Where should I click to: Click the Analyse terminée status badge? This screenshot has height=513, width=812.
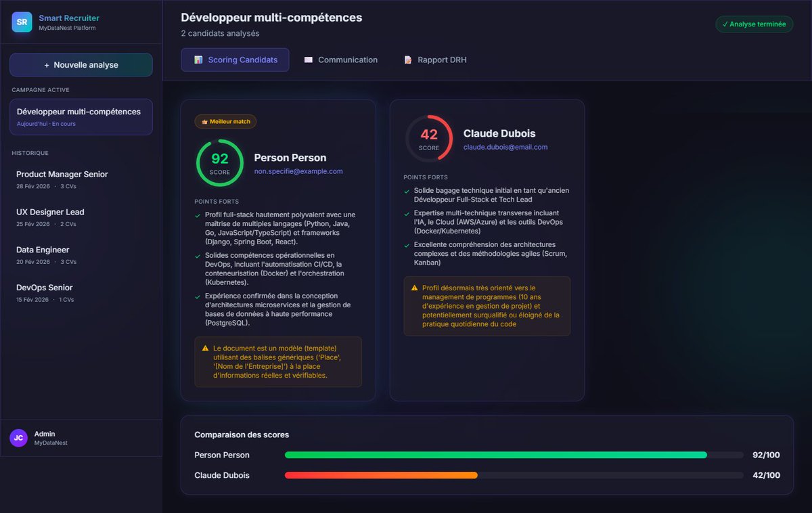click(x=754, y=24)
